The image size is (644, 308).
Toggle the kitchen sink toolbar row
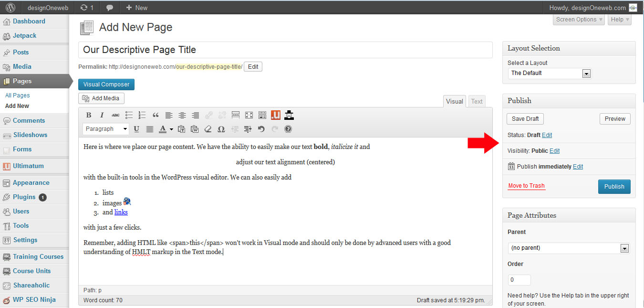pos(262,115)
